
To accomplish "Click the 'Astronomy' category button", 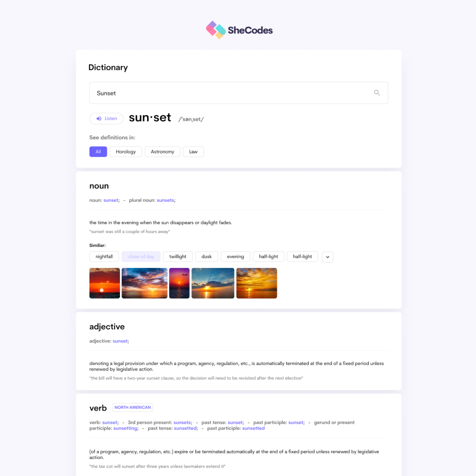I will (162, 151).
